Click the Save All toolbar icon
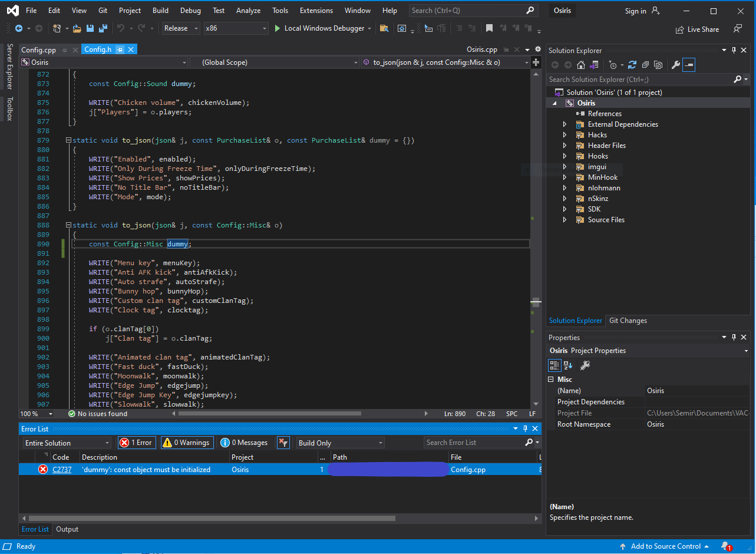The height and width of the screenshot is (554, 756). tap(103, 28)
